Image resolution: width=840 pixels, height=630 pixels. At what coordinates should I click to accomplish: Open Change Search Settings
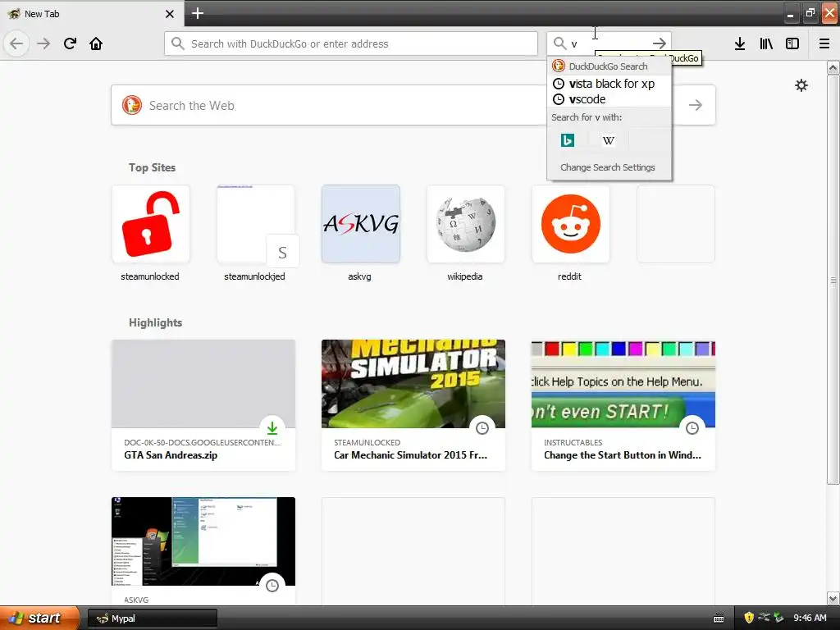pyautogui.click(x=608, y=167)
